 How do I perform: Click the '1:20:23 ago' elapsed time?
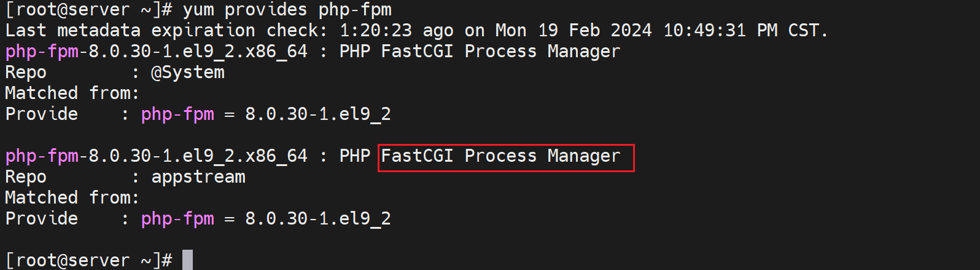[396, 31]
